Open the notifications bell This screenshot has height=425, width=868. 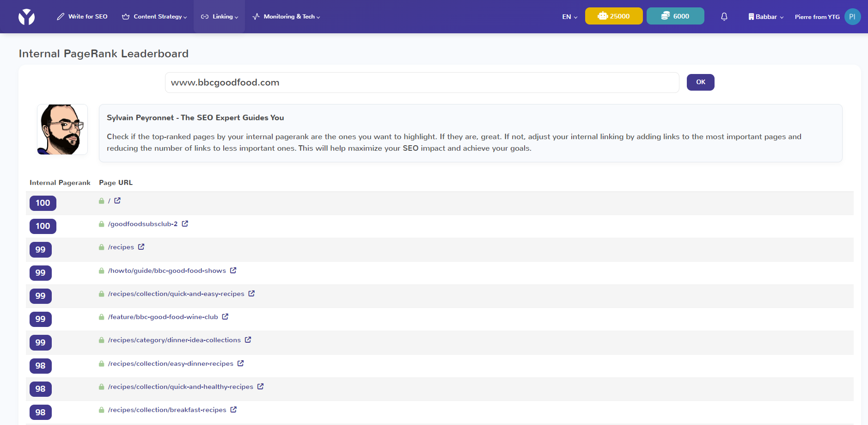pos(724,17)
